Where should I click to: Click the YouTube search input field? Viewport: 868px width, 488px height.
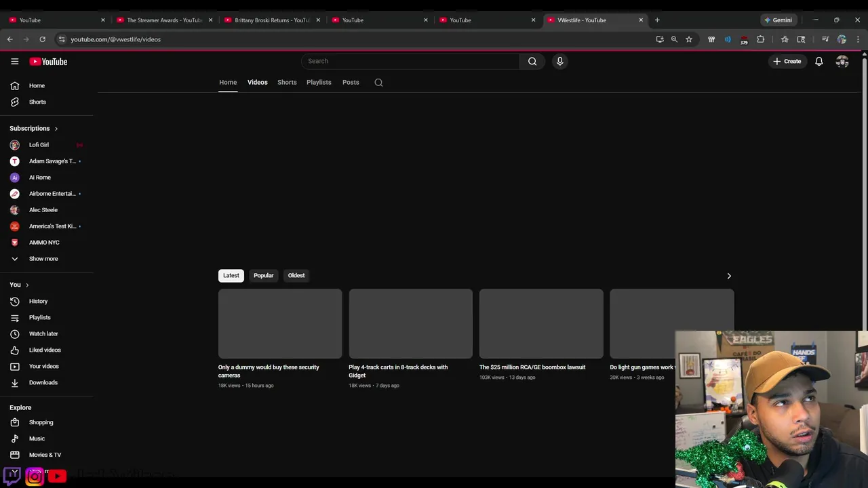click(410, 61)
